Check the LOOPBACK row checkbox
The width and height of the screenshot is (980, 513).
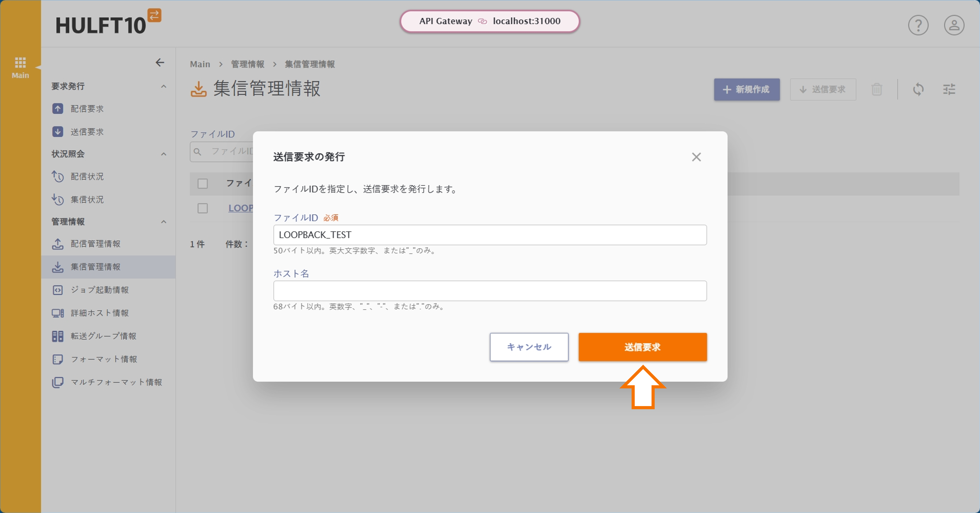point(203,208)
